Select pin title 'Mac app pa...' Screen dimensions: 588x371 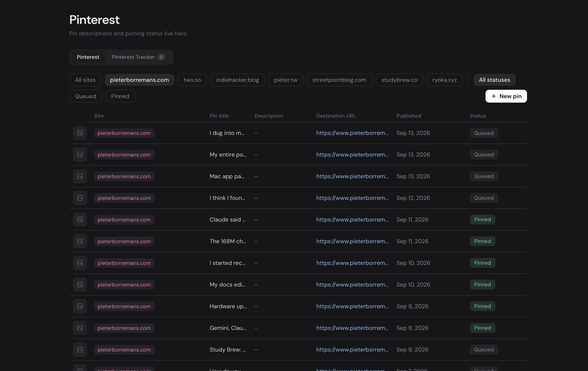(x=227, y=176)
